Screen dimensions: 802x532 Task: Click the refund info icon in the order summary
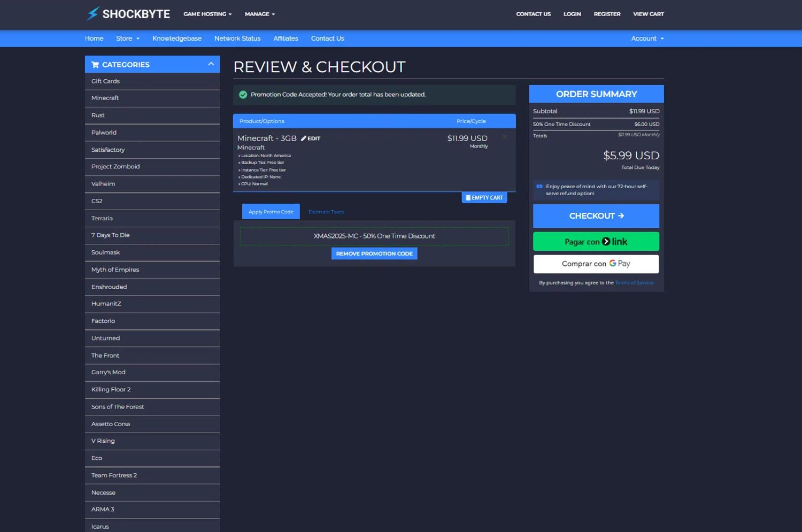539,187
